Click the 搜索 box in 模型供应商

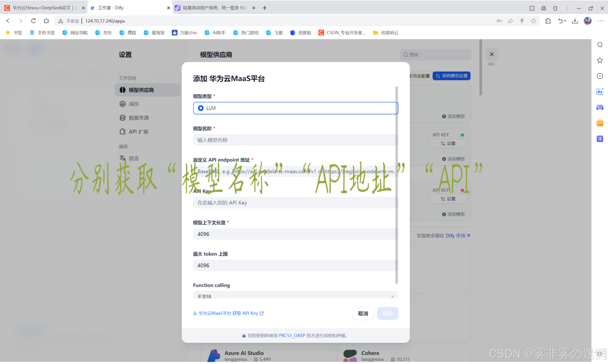coord(435,55)
